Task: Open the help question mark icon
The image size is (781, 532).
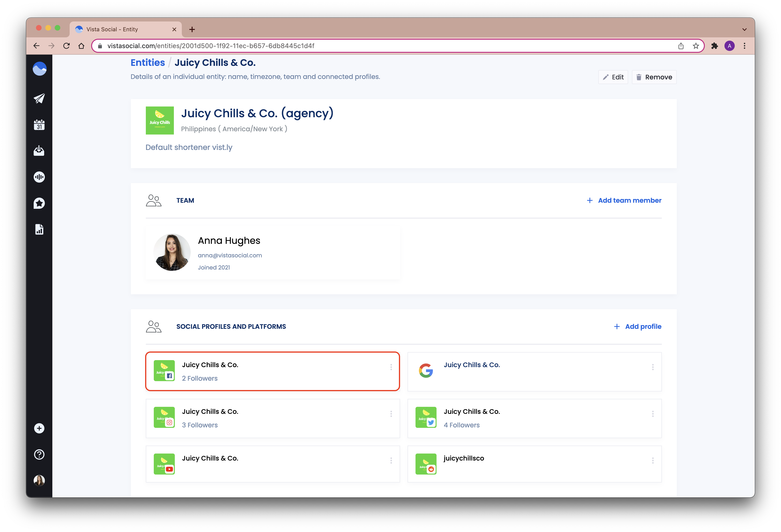Action: [x=39, y=454]
